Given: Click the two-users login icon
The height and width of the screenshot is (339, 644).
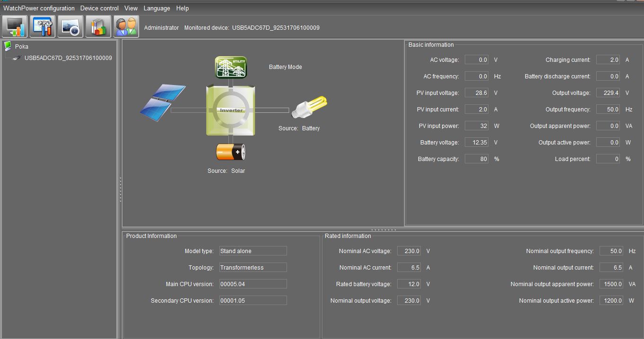Looking at the screenshot, I should tap(126, 26).
